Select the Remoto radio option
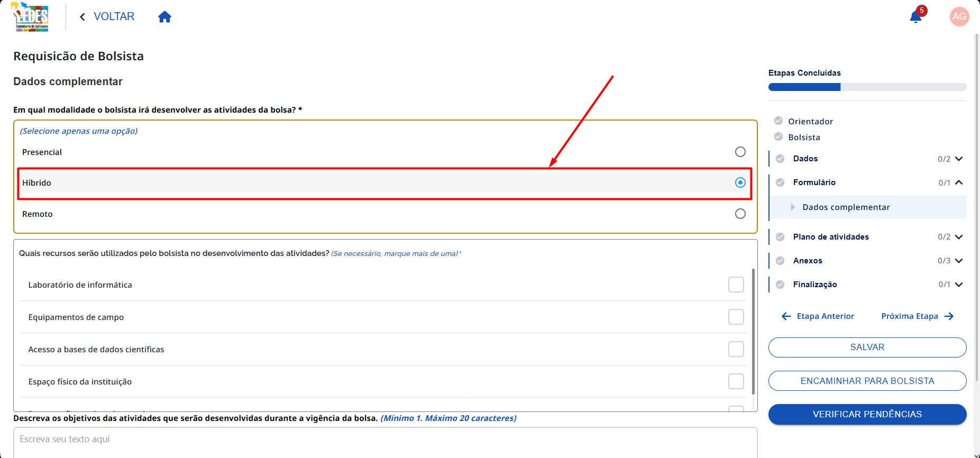 [740, 214]
